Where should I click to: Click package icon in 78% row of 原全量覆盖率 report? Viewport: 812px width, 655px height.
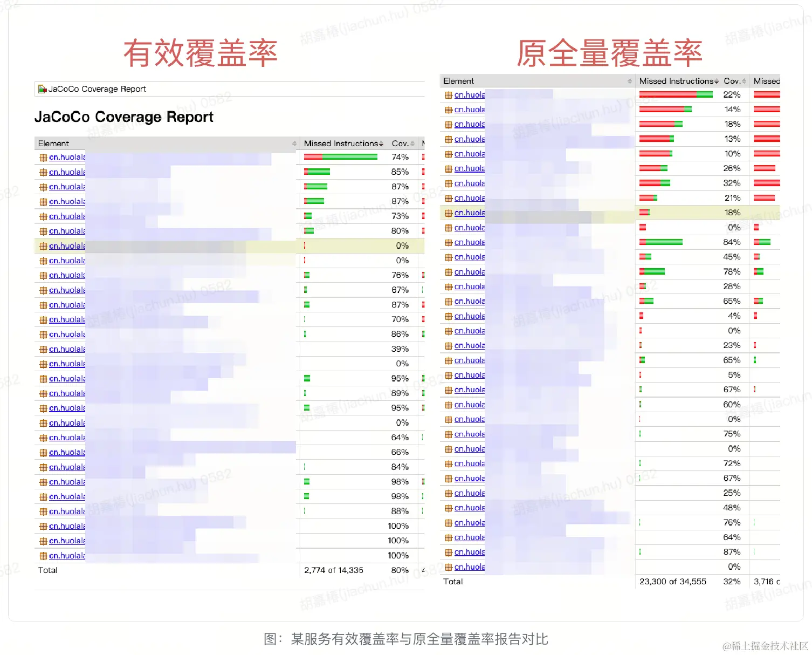(x=449, y=272)
